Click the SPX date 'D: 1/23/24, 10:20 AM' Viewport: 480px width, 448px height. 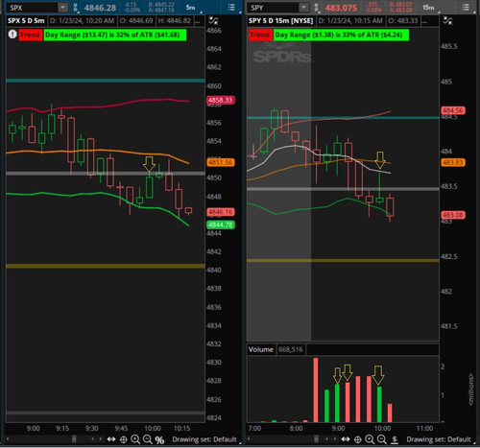(82, 21)
